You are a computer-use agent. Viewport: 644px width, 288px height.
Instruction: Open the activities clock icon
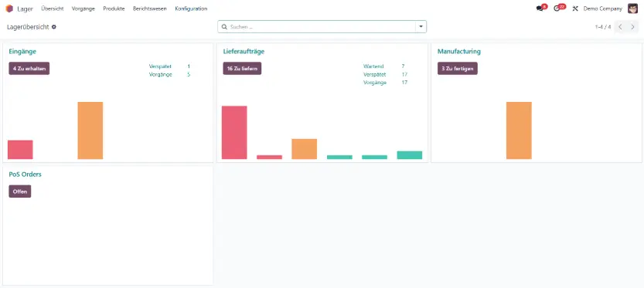557,8
